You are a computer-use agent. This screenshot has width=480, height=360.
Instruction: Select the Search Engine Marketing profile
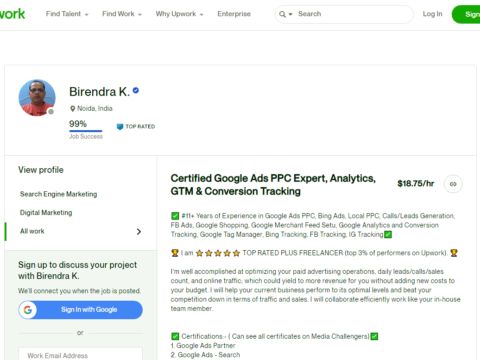click(58, 194)
